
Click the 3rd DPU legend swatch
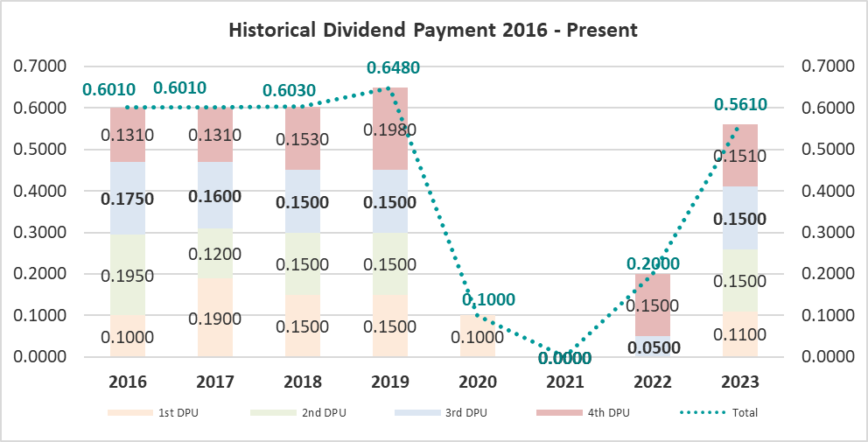tap(416, 412)
